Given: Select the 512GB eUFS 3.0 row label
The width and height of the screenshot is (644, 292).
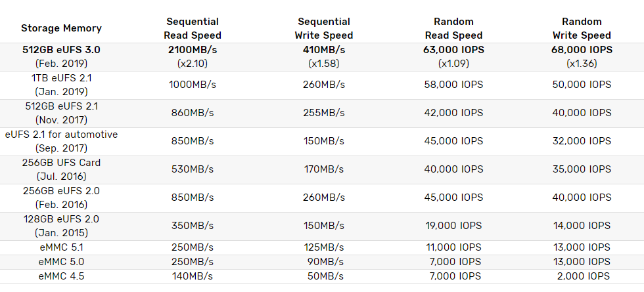Looking at the screenshot, I should (x=61, y=50).
